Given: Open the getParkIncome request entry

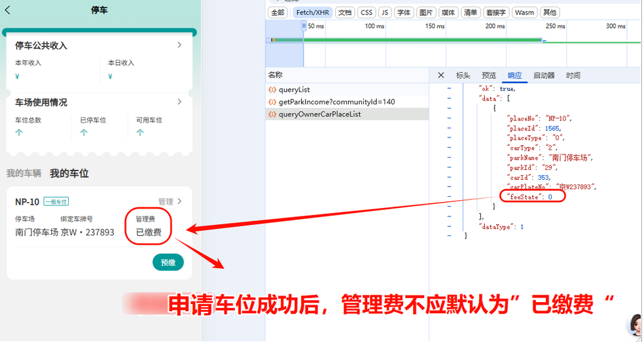Looking at the screenshot, I should click(336, 102).
